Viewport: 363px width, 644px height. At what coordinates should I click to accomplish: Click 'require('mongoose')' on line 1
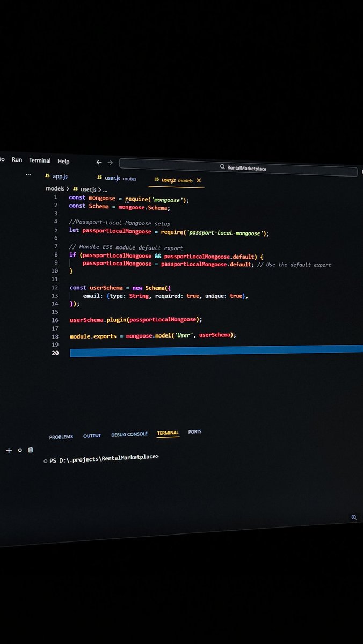(157, 200)
